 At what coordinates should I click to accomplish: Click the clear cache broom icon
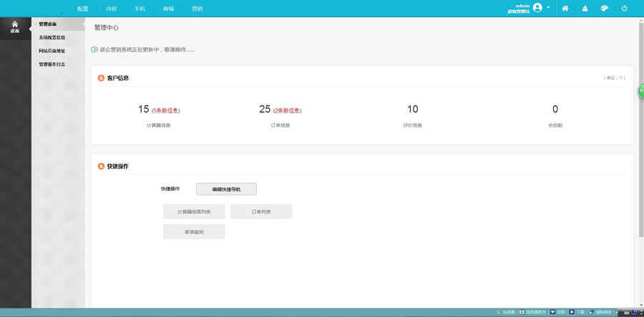585,8
